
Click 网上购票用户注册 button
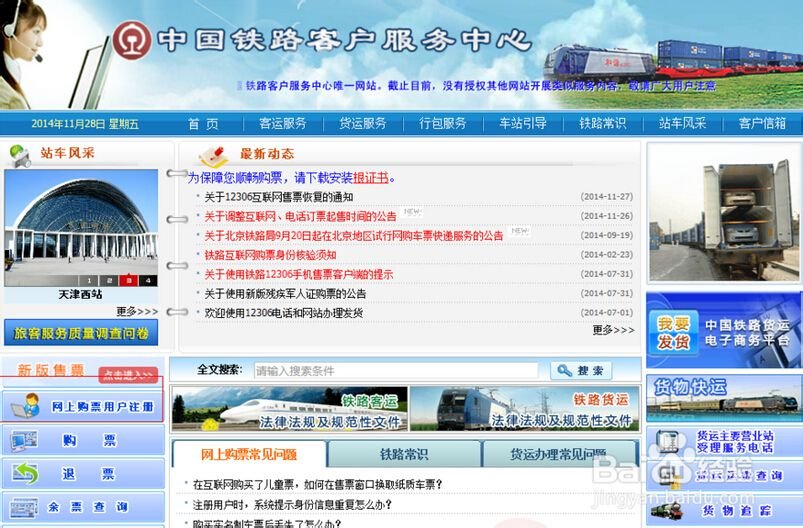pyautogui.click(x=83, y=407)
